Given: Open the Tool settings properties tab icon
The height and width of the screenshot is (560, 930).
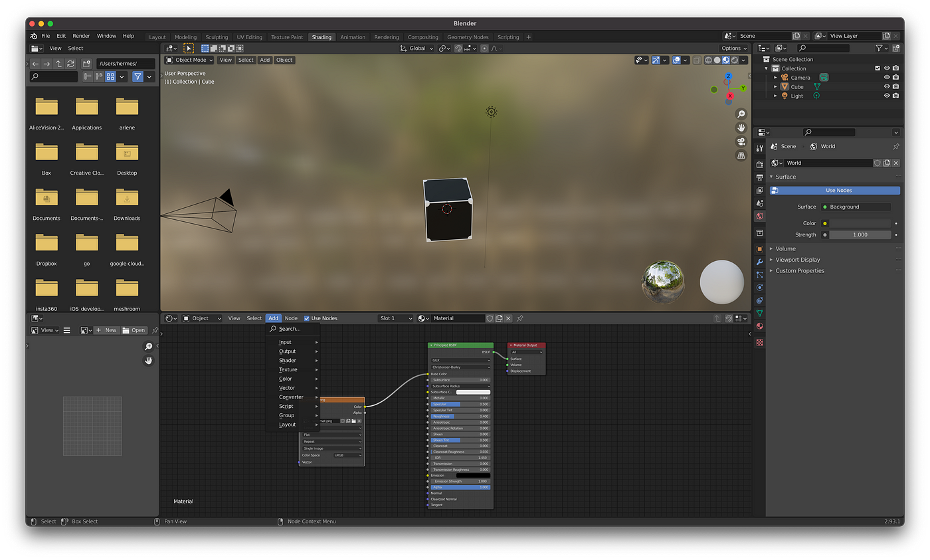Looking at the screenshot, I should 760,147.
